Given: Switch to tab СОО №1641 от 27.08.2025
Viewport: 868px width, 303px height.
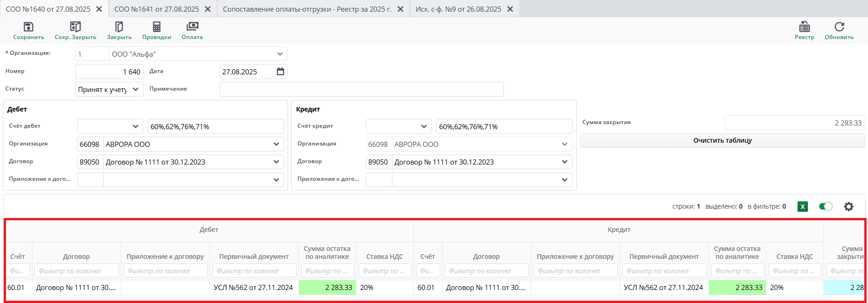Looking at the screenshot, I should click(x=157, y=9).
